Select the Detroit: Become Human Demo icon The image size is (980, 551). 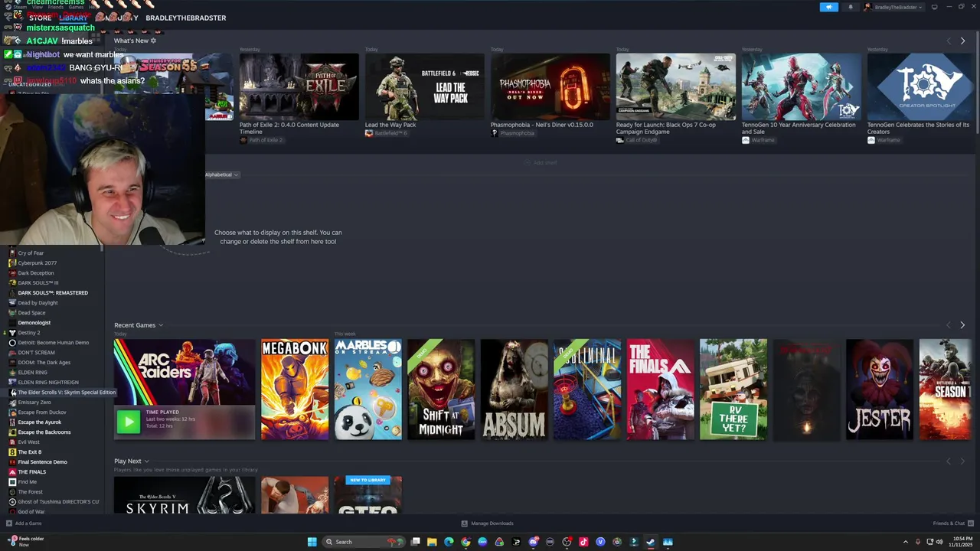[x=12, y=343]
